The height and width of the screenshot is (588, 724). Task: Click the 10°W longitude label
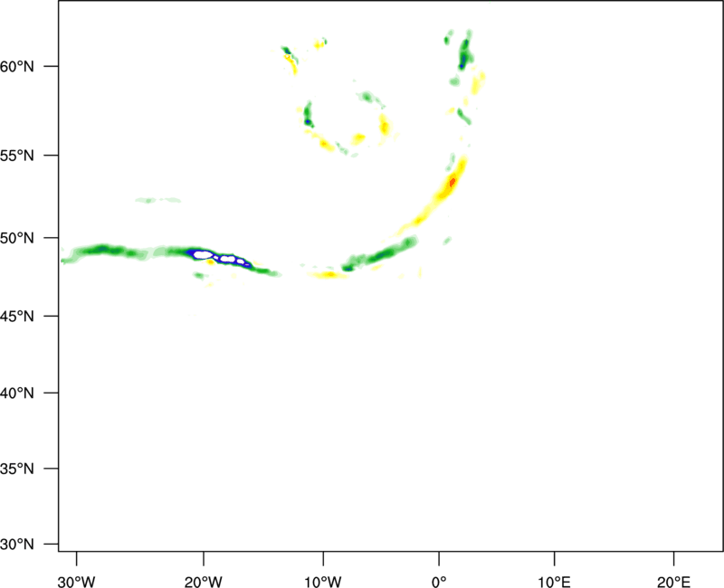pyautogui.click(x=323, y=582)
